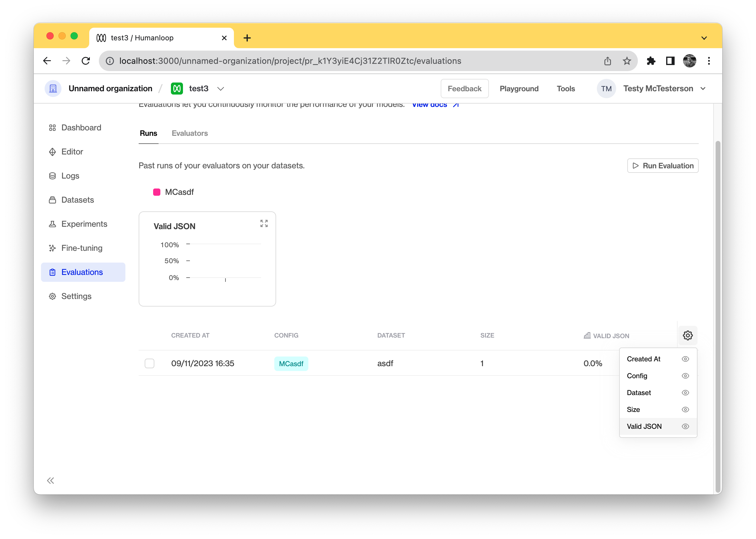Open browser extensions puzzle icon
Screen dimensions: 756x539
(x=651, y=61)
